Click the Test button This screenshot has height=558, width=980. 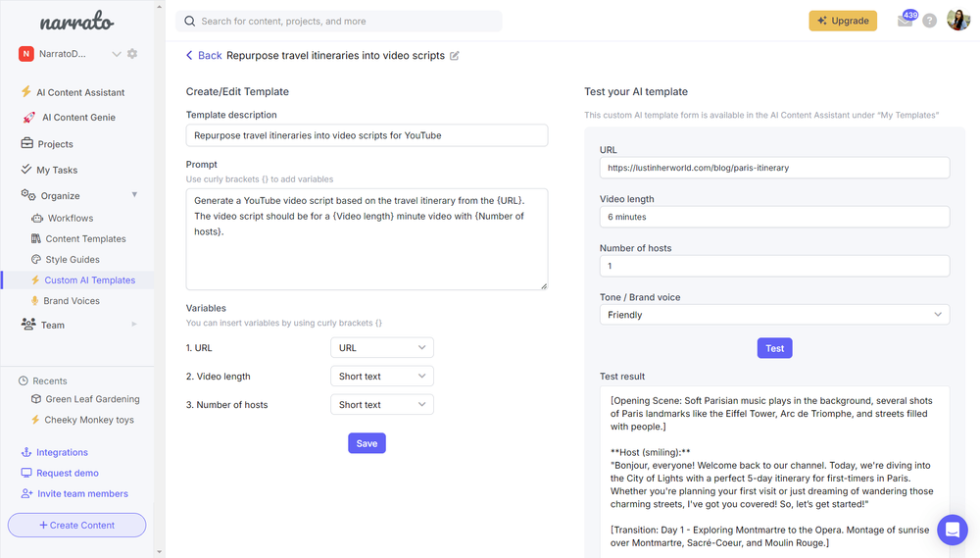pyautogui.click(x=774, y=348)
